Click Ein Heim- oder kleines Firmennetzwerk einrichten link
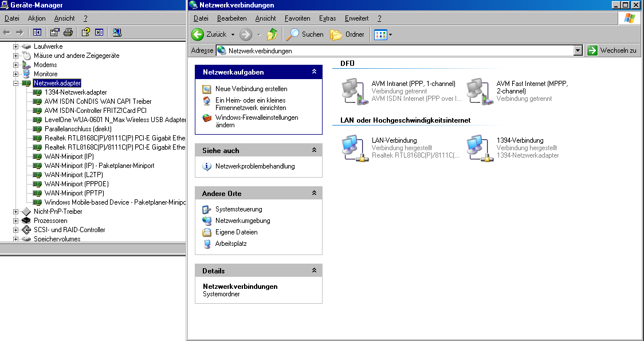 (x=250, y=104)
